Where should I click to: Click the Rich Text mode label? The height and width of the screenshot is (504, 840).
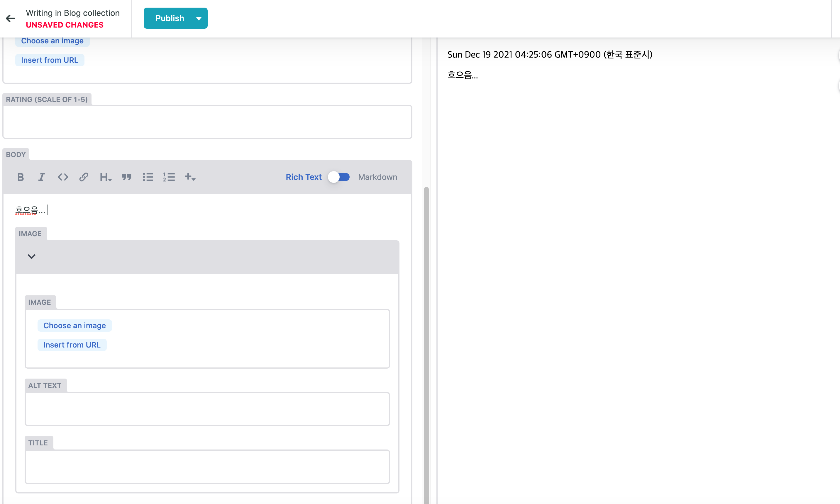click(x=304, y=177)
